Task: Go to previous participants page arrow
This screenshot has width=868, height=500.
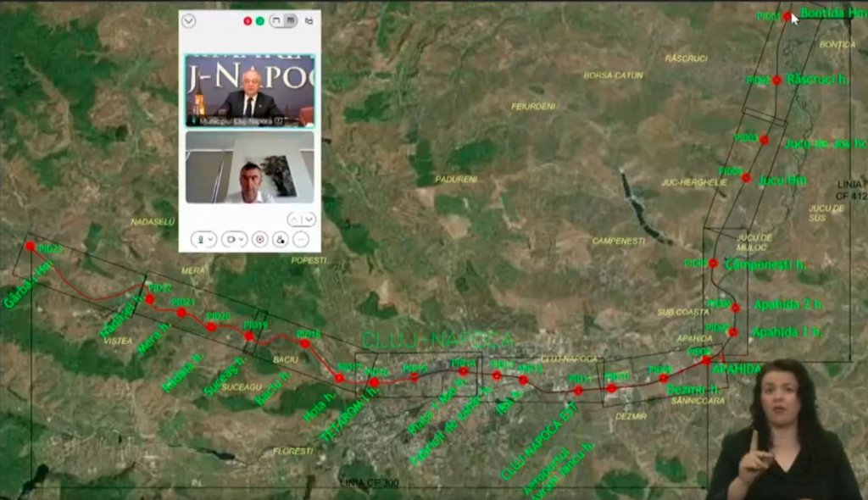Action: (x=294, y=219)
